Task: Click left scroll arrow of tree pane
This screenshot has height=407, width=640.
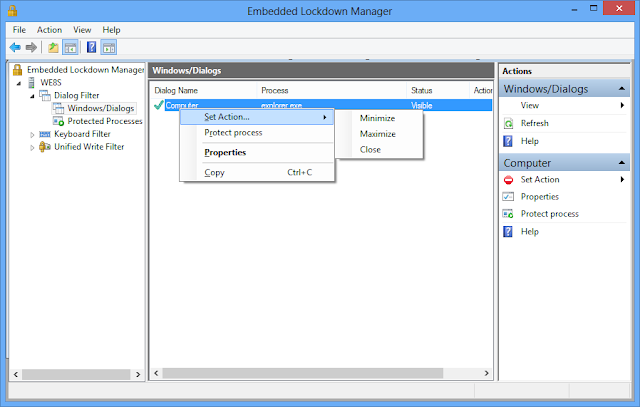Action: click(16, 374)
